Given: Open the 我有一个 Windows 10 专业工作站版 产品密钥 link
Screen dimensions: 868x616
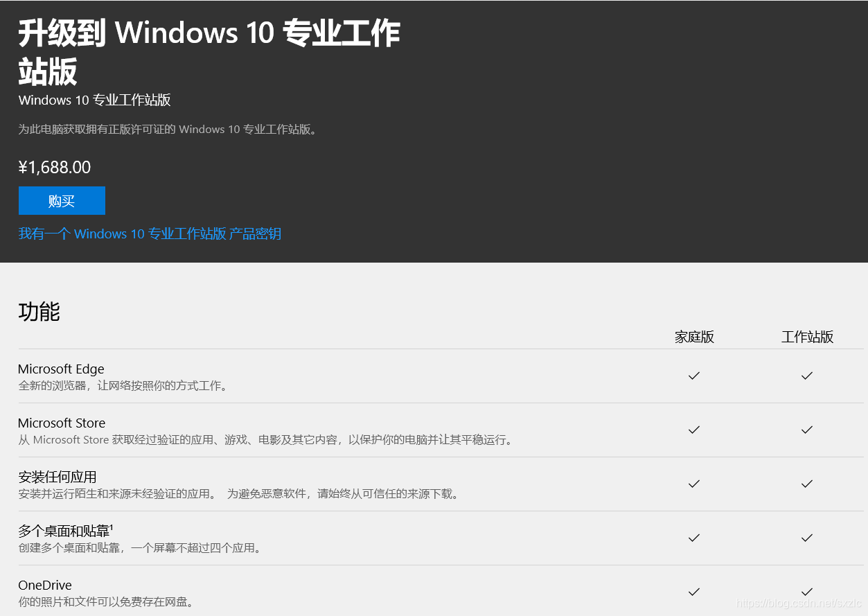Looking at the screenshot, I should point(150,234).
